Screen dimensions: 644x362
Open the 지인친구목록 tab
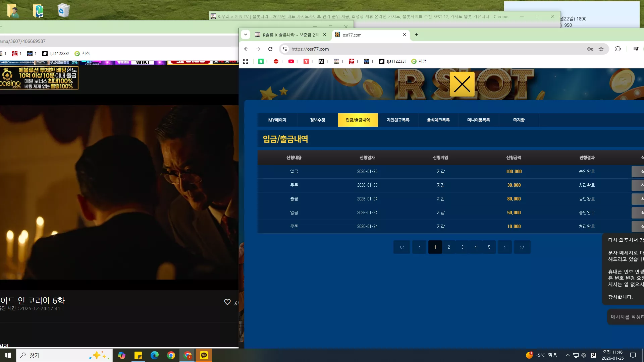tap(398, 120)
